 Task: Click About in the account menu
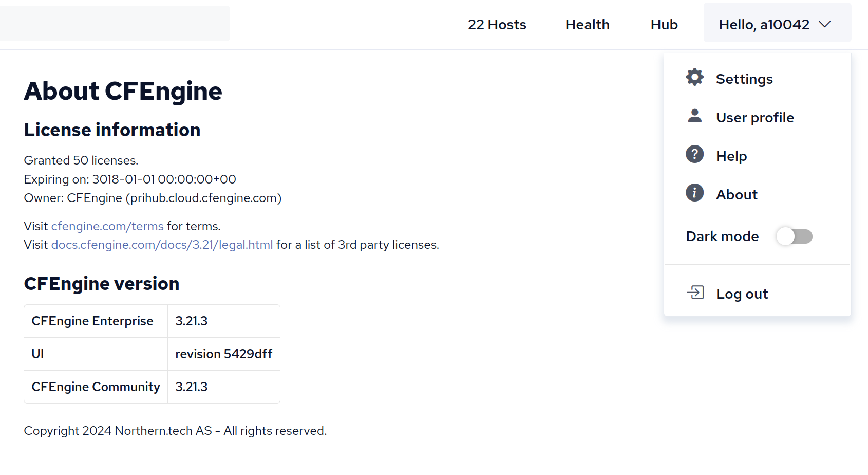[736, 194]
